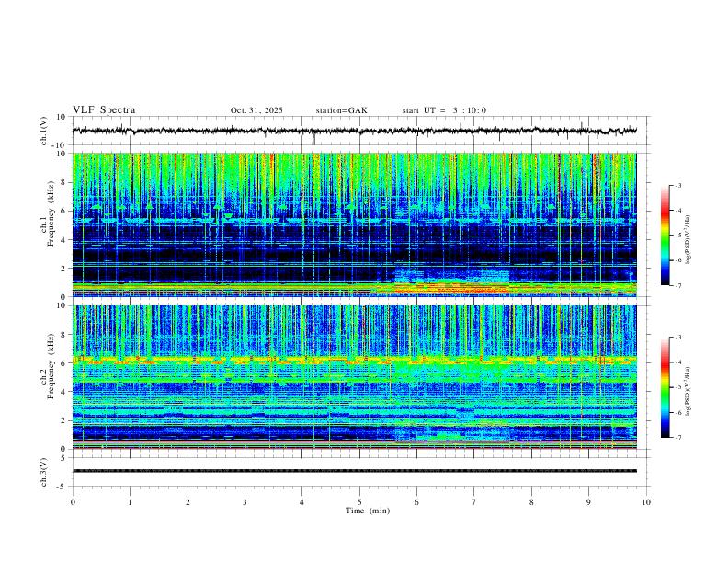This screenshot has width=728, height=563.
Task: Click the "ch.1(V)" waveform axis label
Action: (44, 131)
